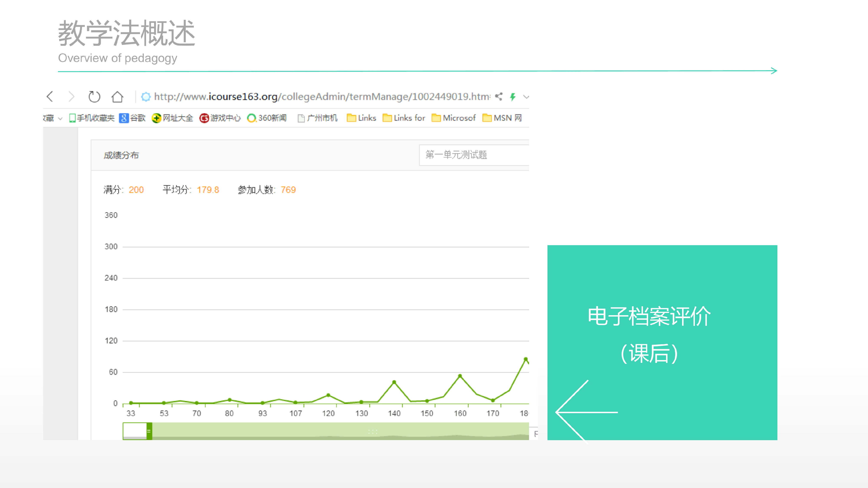The image size is (868, 488).
Task: Click the green chart zoom slider handle
Action: click(149, 431)
